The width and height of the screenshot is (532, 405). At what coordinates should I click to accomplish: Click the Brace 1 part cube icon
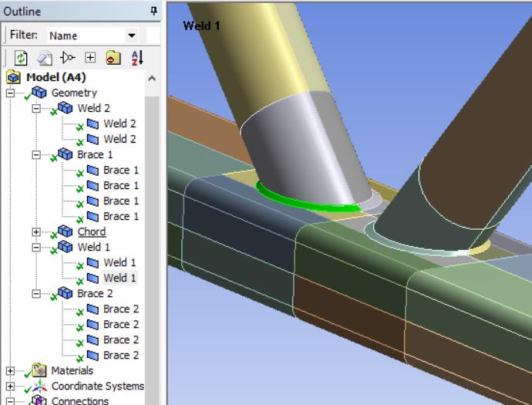[65, 154]
